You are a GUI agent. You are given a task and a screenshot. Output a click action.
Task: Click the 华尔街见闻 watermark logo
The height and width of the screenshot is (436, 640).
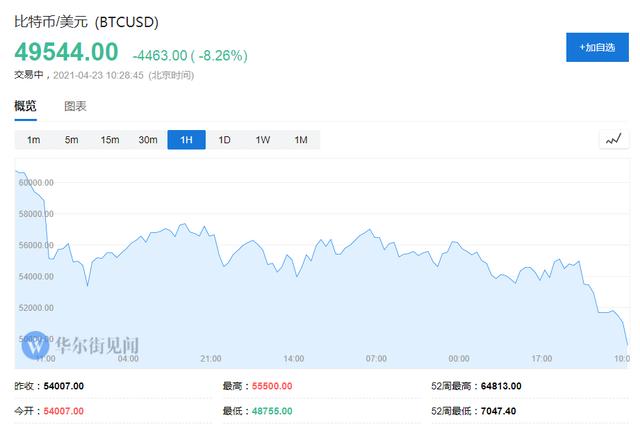83,346
